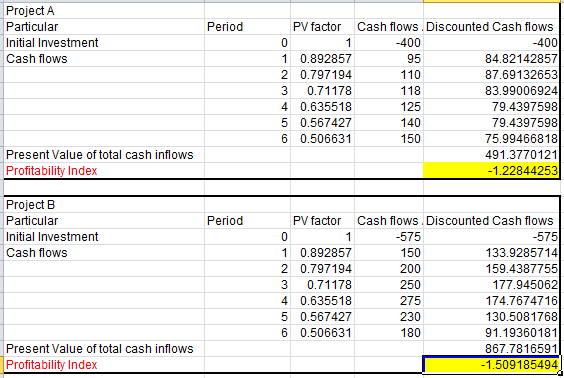
Task: Click discounted cash flow 75.99466818
Action: [491, 139]
